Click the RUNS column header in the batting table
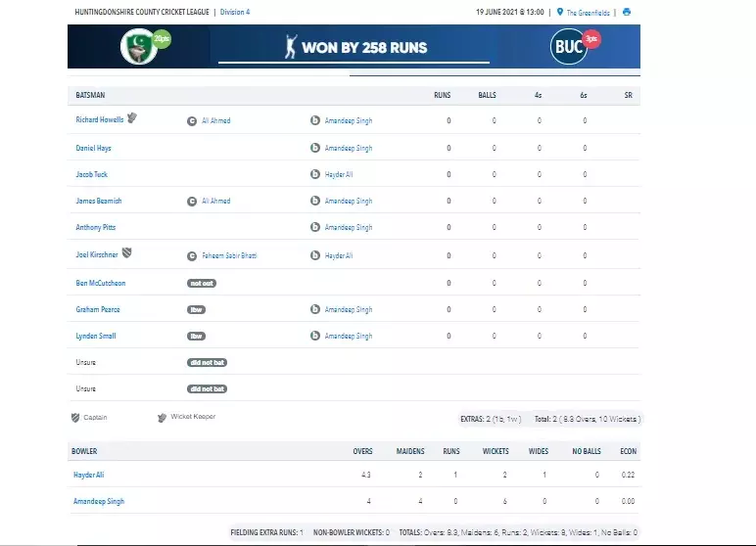 point(442,95)
